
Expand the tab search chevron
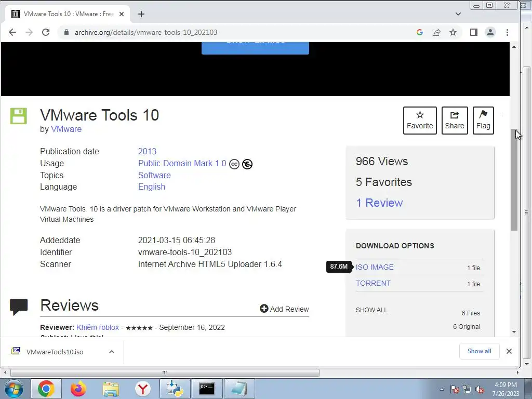coord(458,14)
